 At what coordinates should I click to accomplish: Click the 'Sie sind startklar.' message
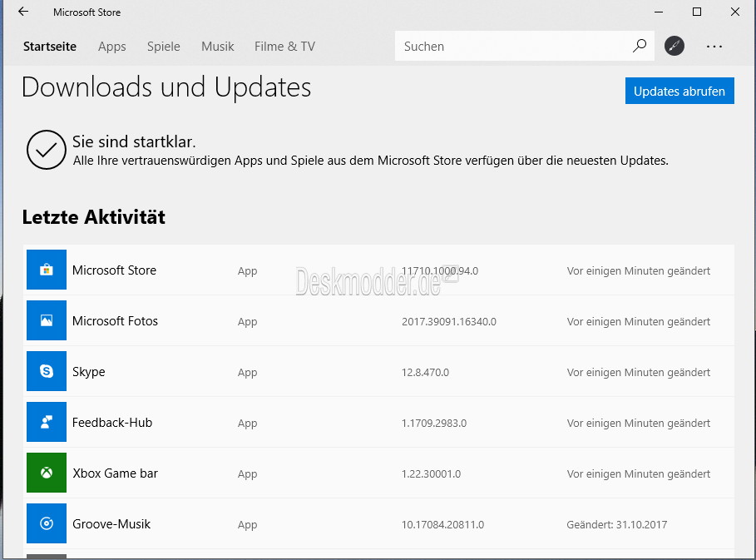[x=134, y=141]
